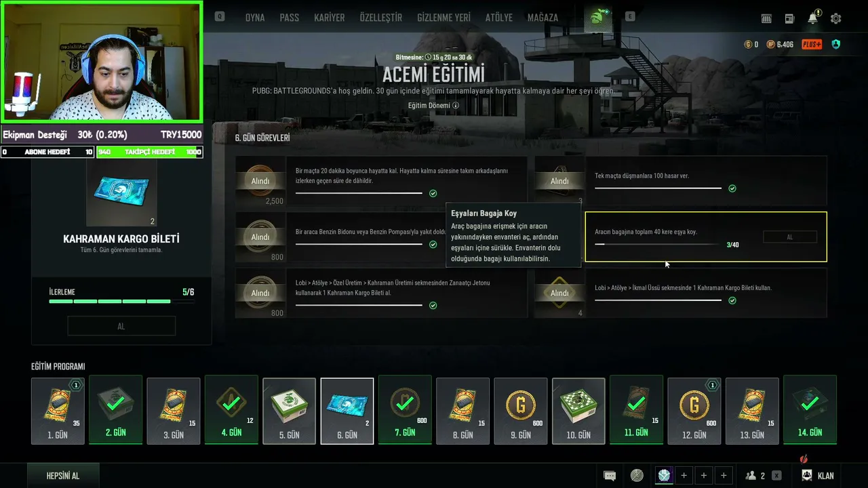Screen dimensions: 868x488
Task: Click the Q key icon in top nav
Action: point(220,16)
